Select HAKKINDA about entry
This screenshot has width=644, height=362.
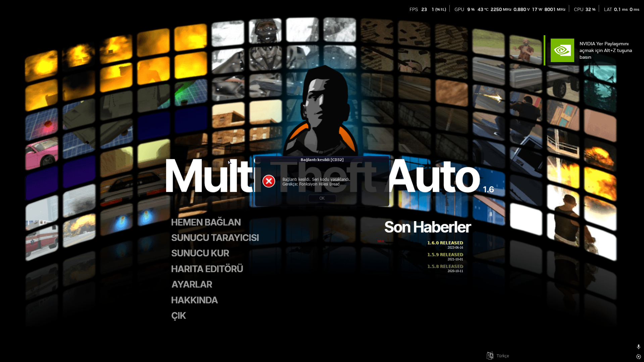(194, 300)
